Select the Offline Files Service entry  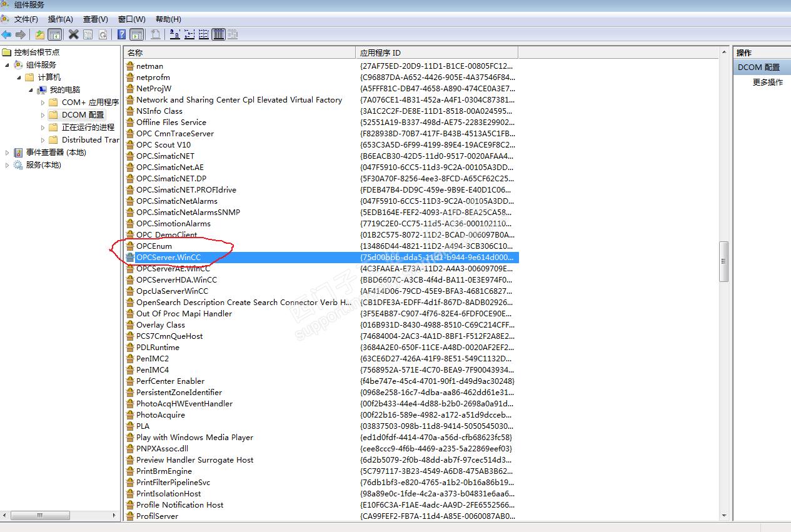(171, 123)
